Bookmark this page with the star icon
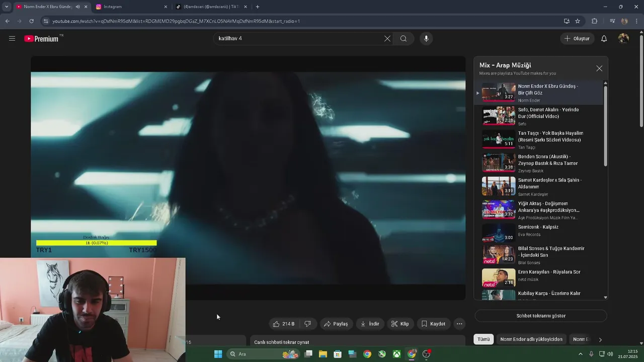Viewport: 644px width, 362px height. (x=578, y=21)
